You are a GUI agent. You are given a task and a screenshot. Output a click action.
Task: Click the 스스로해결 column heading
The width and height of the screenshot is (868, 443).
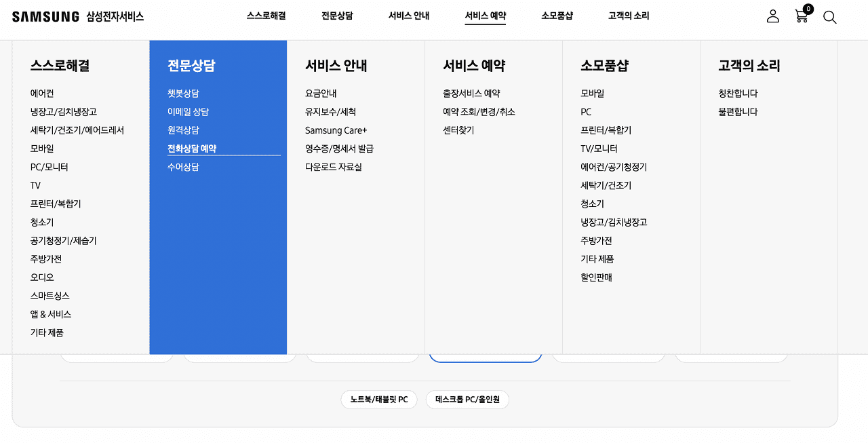pyautogui.click(x=60, y=66)
